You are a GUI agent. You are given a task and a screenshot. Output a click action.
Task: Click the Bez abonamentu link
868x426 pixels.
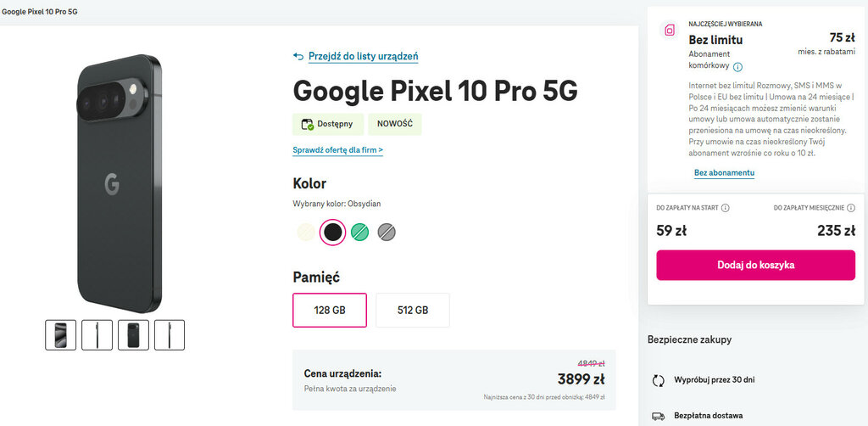(724, 173)
